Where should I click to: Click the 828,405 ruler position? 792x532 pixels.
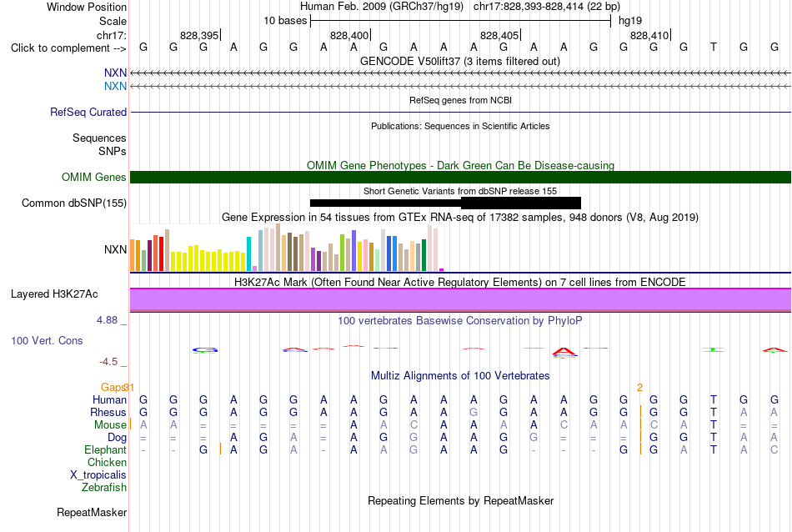(x=499, y=35)
